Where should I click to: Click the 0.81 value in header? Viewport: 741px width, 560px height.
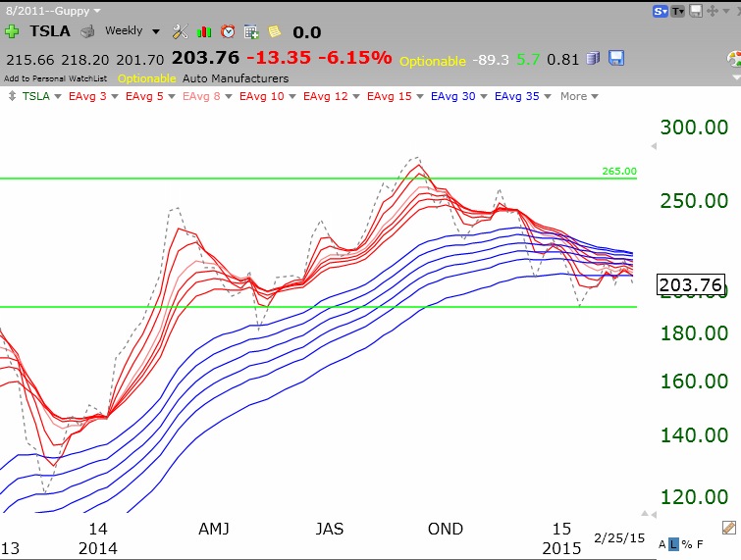coord(562,60)
